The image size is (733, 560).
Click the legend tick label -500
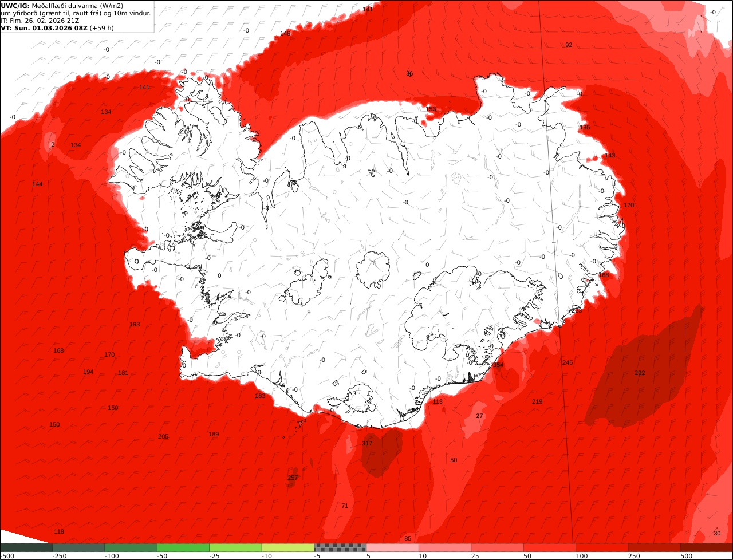(x=7, y=555)
